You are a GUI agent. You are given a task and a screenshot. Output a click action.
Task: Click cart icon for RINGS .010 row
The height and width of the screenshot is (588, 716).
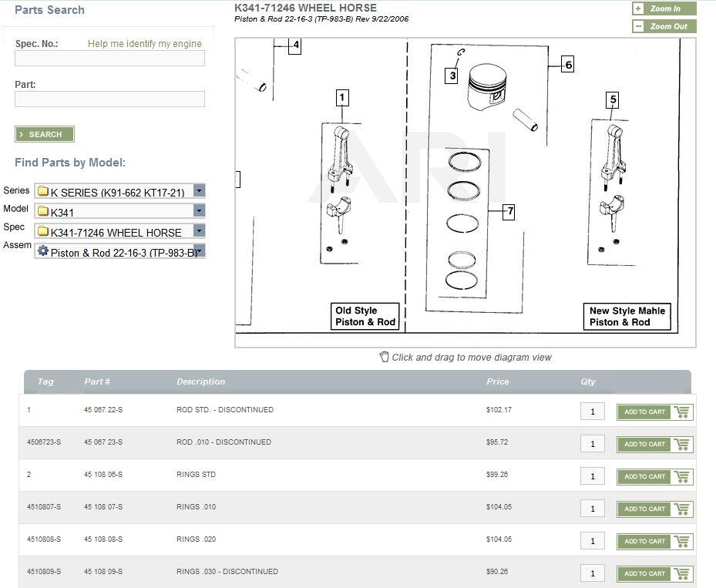tap(682, 509)
